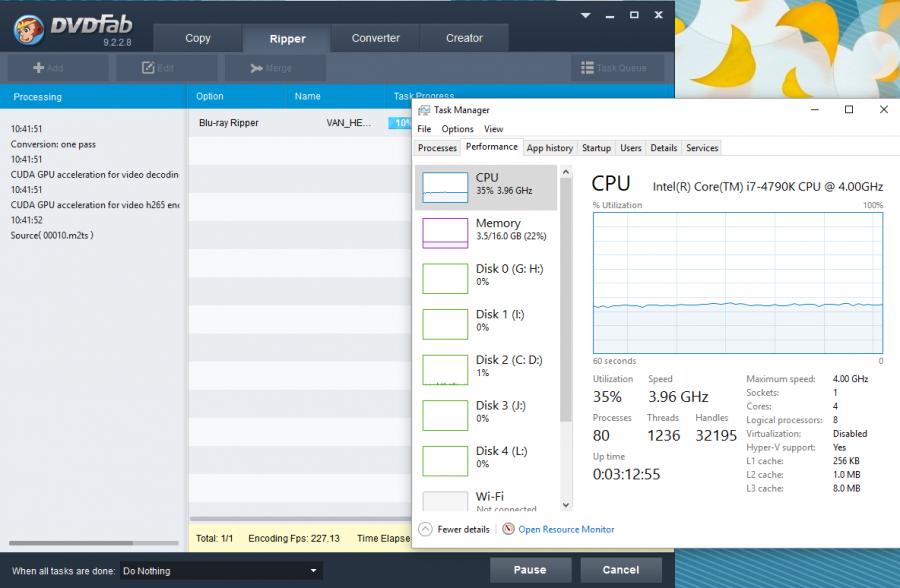Open the Task Queue list
This screenshot has width=900, height=588.
618,68
